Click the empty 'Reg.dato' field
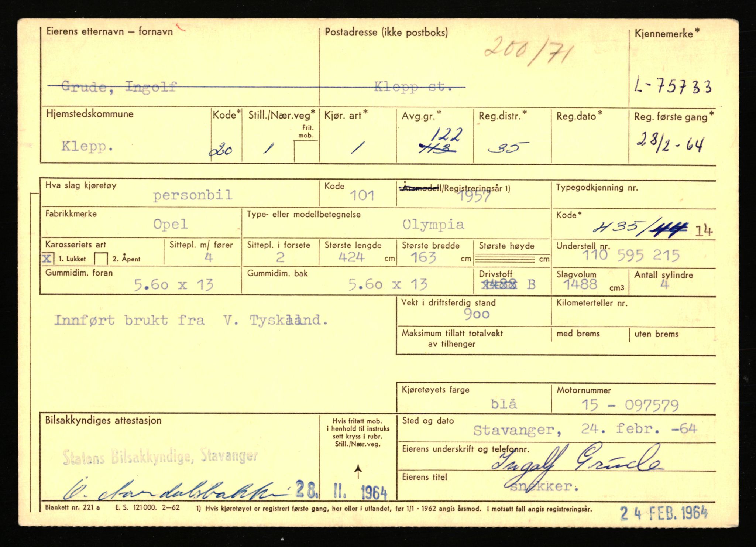Viewport: 756px width, 547px height. tap(590, 136)
